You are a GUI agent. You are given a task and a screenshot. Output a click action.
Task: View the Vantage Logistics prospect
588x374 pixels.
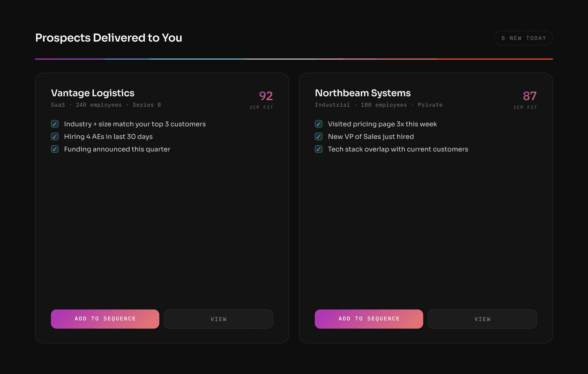218,319
